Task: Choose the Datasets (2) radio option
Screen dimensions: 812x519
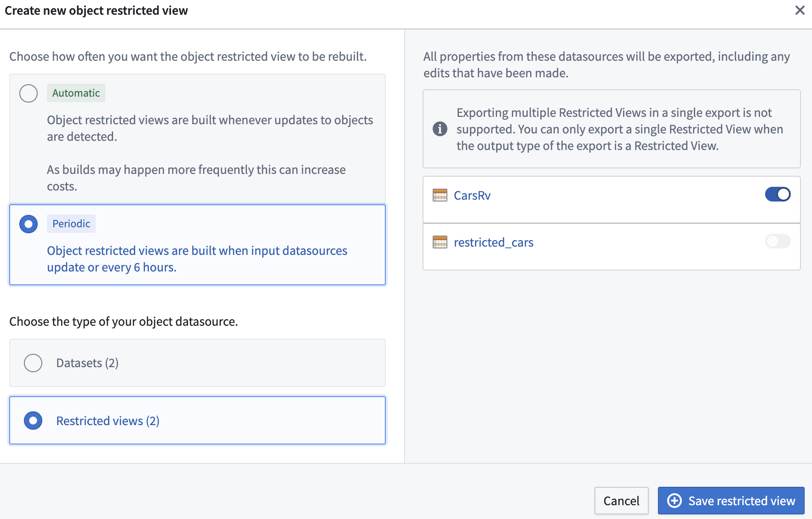Action: point(33,363)
